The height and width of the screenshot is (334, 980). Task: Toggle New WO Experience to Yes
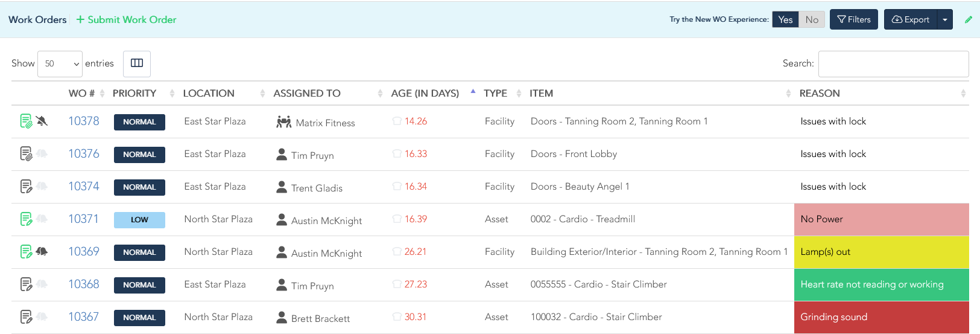785,19
